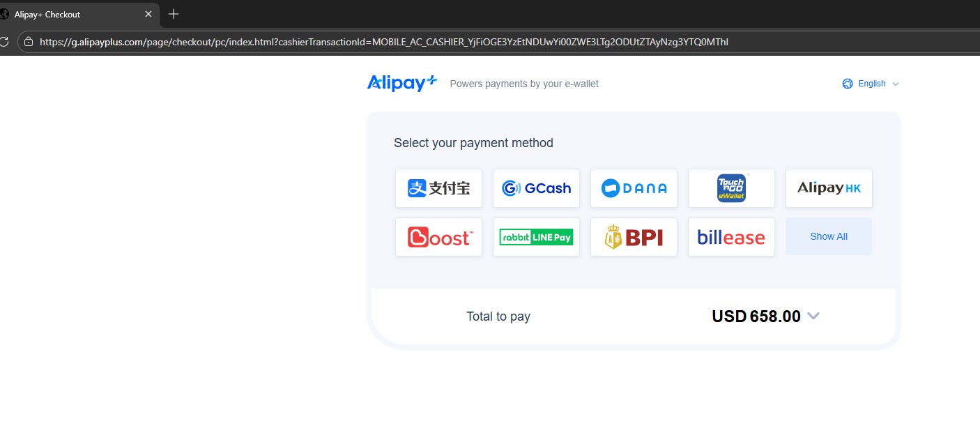Viewport: 980px width, 428px height.
Task: Select the Alipay payment method
Action: tap(438, 188)
